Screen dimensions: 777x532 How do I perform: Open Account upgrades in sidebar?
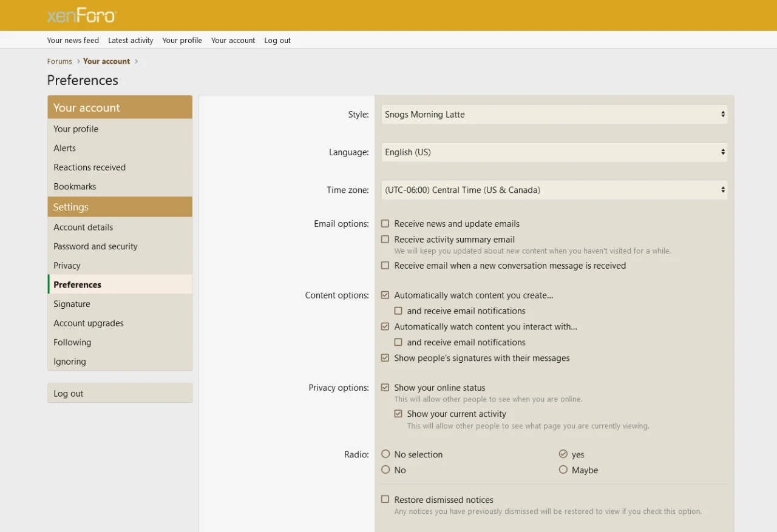pyautogui.click(x=89, y=323)
